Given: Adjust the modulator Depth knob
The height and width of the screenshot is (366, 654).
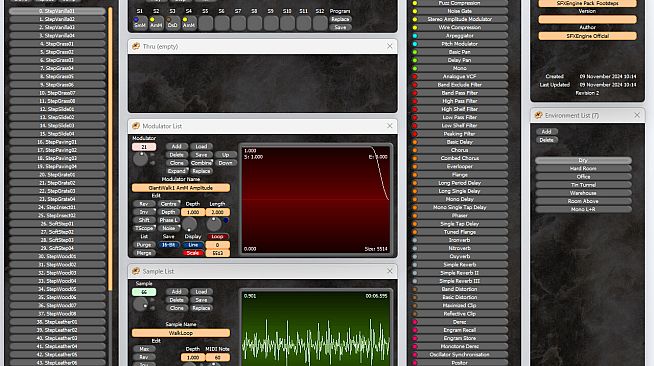Looking at the screenshot, I should tap(189, 224).
